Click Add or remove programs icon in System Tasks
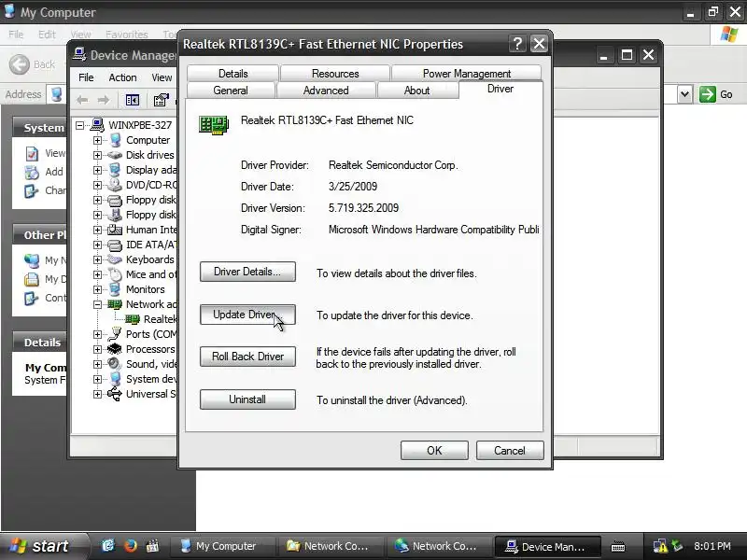 point(32,172)
